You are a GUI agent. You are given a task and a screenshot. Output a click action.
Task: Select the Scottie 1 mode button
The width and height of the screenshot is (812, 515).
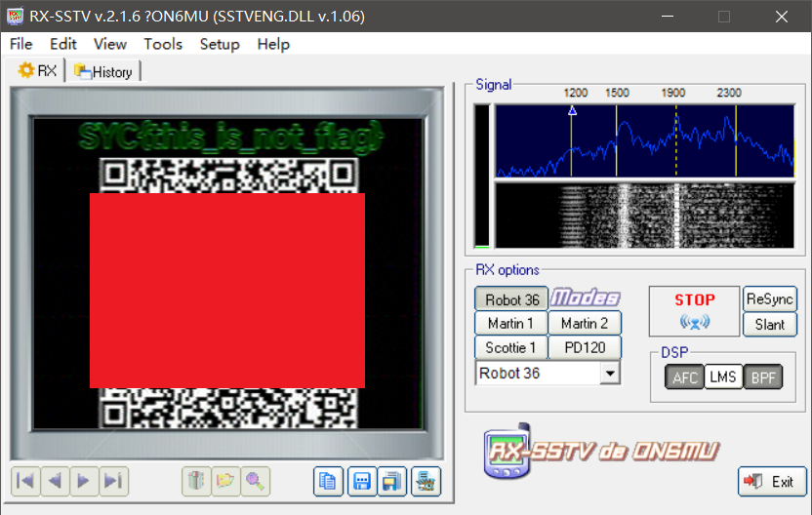pyautogui.click(x=511, y=348)
